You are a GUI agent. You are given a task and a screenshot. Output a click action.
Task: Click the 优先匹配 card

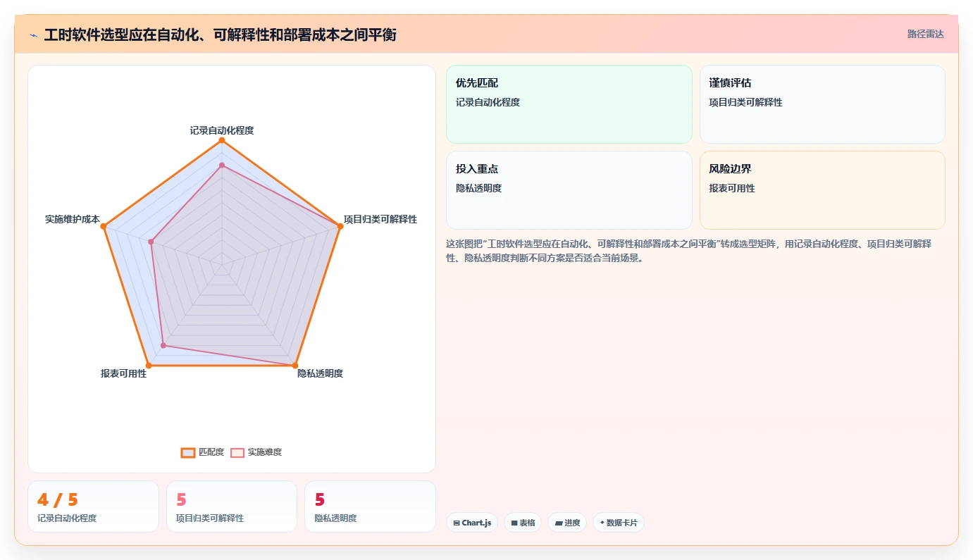click(569, 104)
